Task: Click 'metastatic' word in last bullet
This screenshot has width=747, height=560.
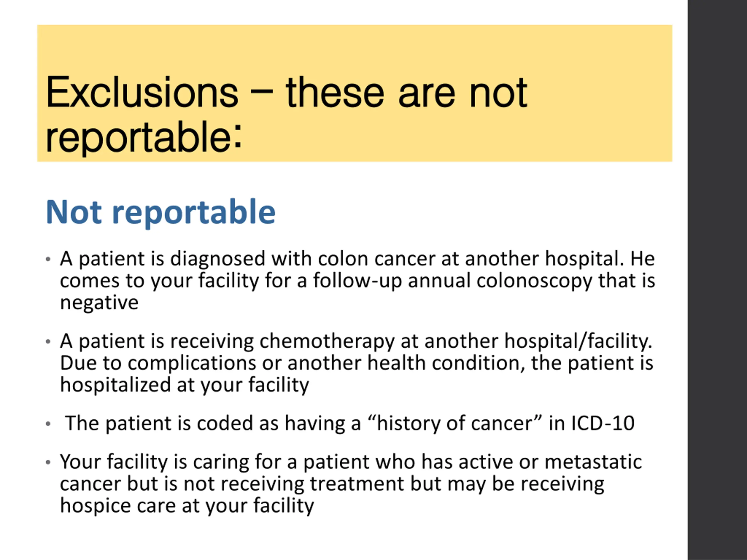Action: coord(593,462)
